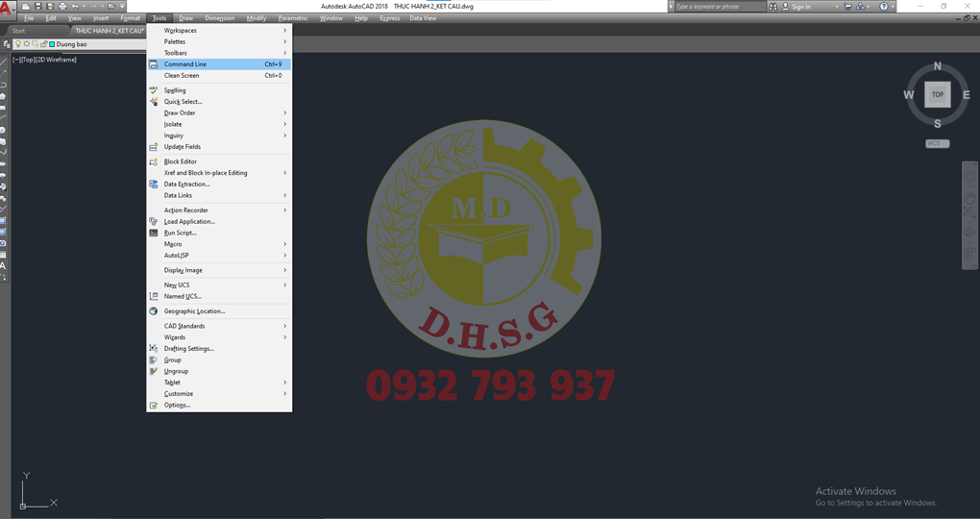Choose Spelling from the Tools menu
Screen dimensions: 980x519
point(219,90)
